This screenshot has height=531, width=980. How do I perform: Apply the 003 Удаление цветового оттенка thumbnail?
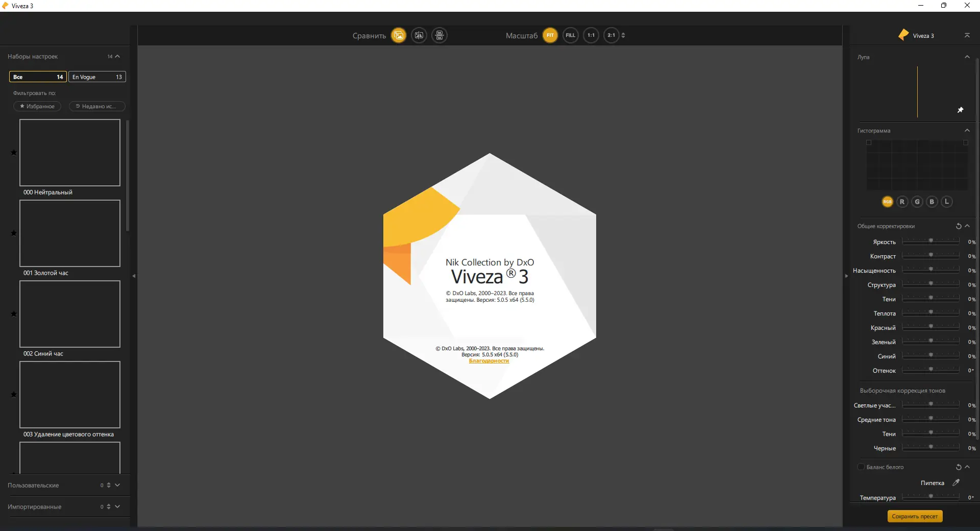click(70, 395)
